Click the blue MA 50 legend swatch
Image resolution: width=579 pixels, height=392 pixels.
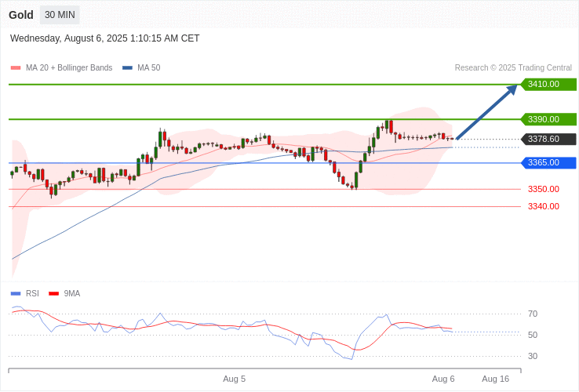tap(127, 68)
